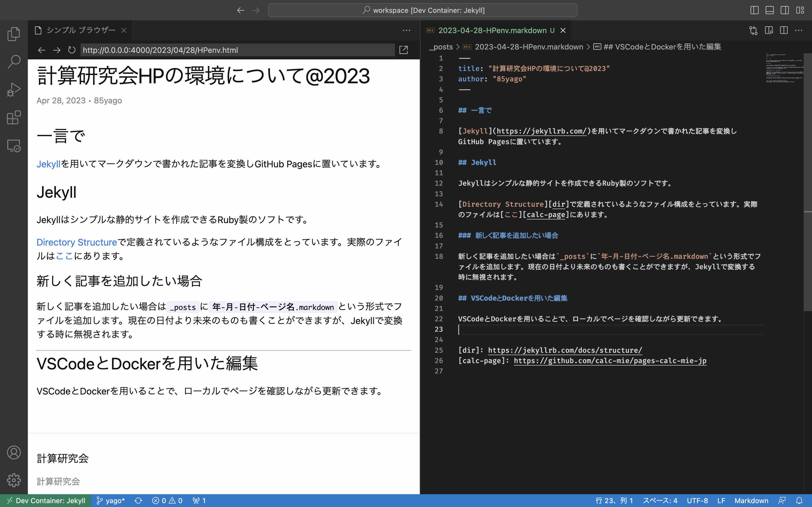Toggle the secondary side bar layout
The image size is (812, 507).
pyautogui.click(x=784, y=10)
